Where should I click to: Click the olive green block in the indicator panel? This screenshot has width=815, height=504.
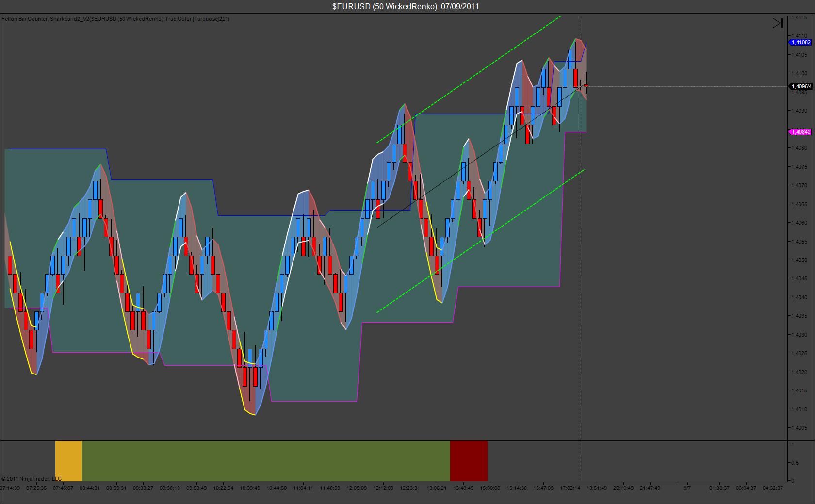tap(266, 461)
